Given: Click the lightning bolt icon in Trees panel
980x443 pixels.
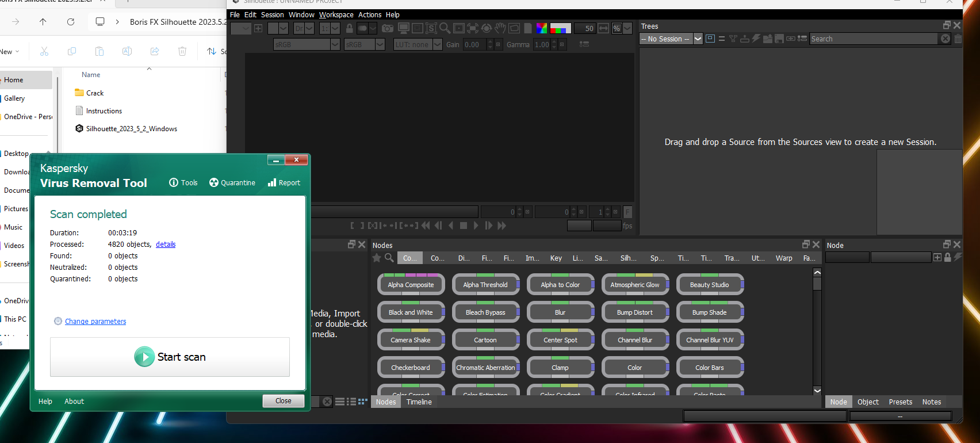Looking at the screenshot, I should click(756, 39).
